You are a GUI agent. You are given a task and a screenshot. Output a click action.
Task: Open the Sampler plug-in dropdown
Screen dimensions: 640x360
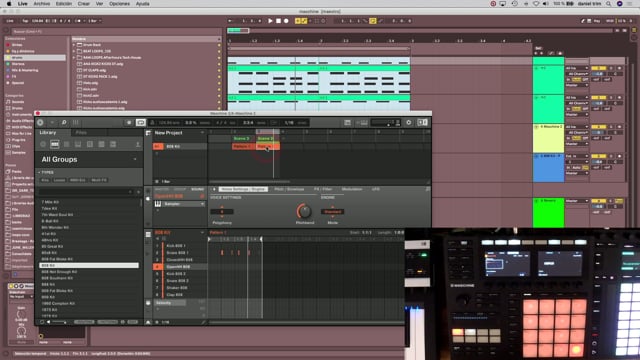click(x=202, y=204)
